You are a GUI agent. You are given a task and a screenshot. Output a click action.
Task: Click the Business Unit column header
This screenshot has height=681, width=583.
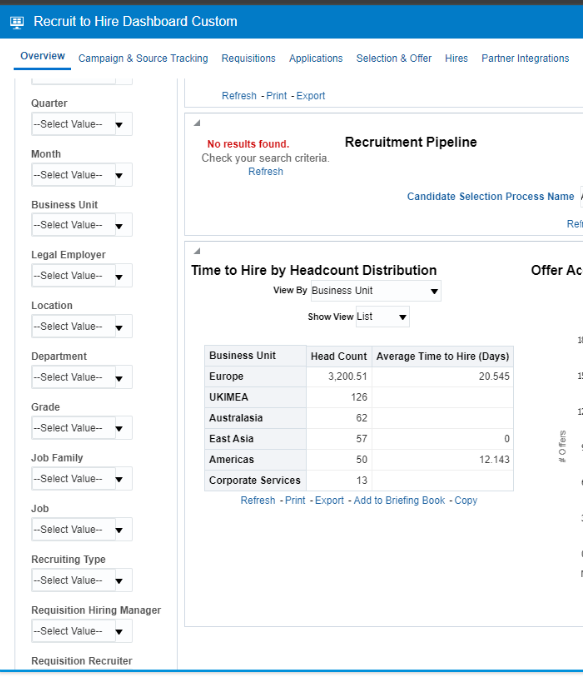255,356
